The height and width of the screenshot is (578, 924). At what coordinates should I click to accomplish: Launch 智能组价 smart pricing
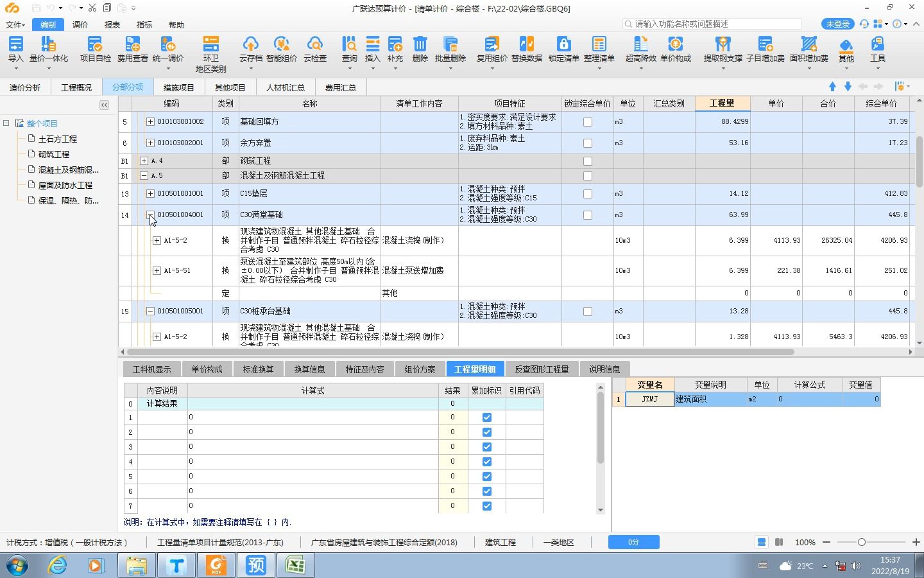[282, 49]
